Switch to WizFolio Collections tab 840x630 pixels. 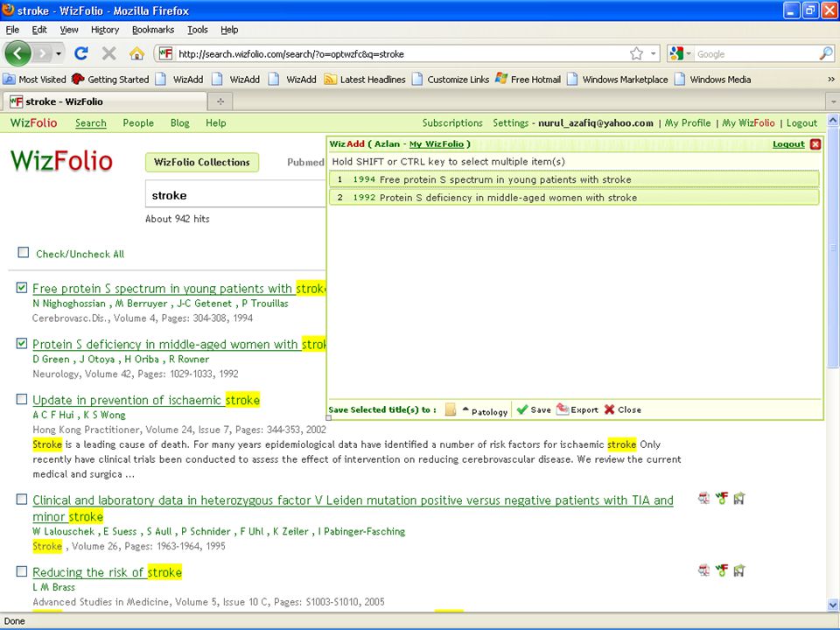click(x=202, y=163)
